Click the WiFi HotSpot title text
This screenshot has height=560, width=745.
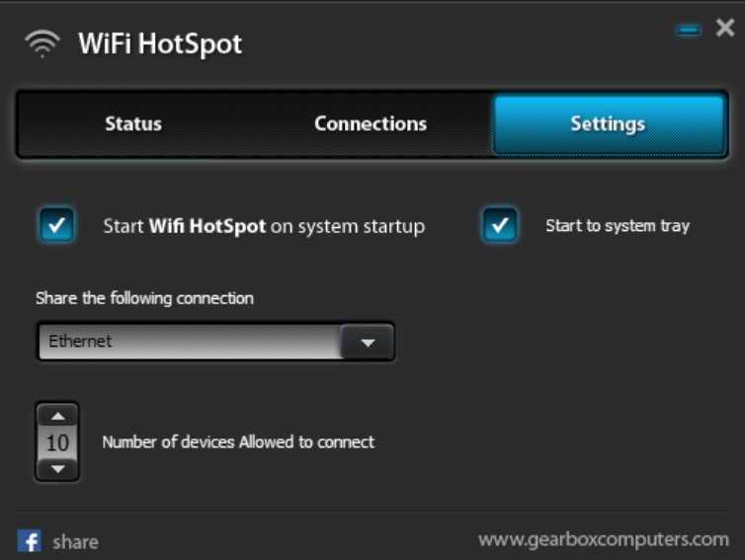(160, 44)
